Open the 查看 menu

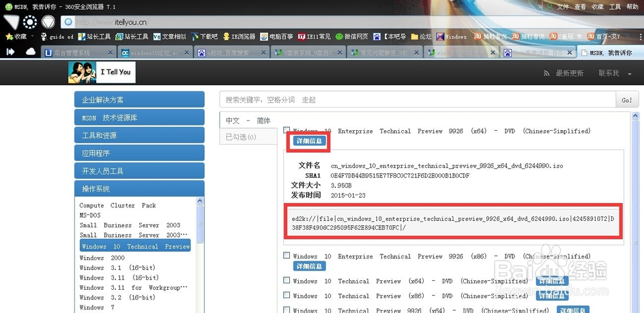click(x=580, y=7)
